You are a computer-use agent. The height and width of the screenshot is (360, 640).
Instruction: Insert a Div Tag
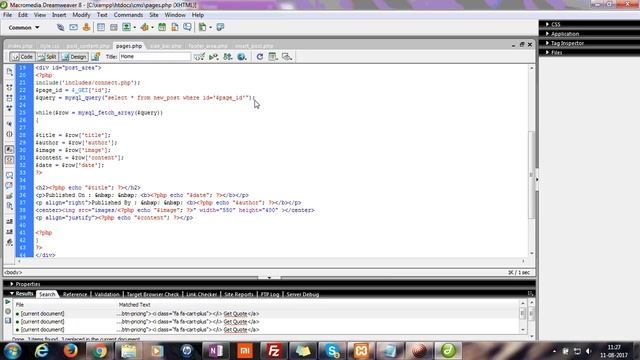pos(113,27)
